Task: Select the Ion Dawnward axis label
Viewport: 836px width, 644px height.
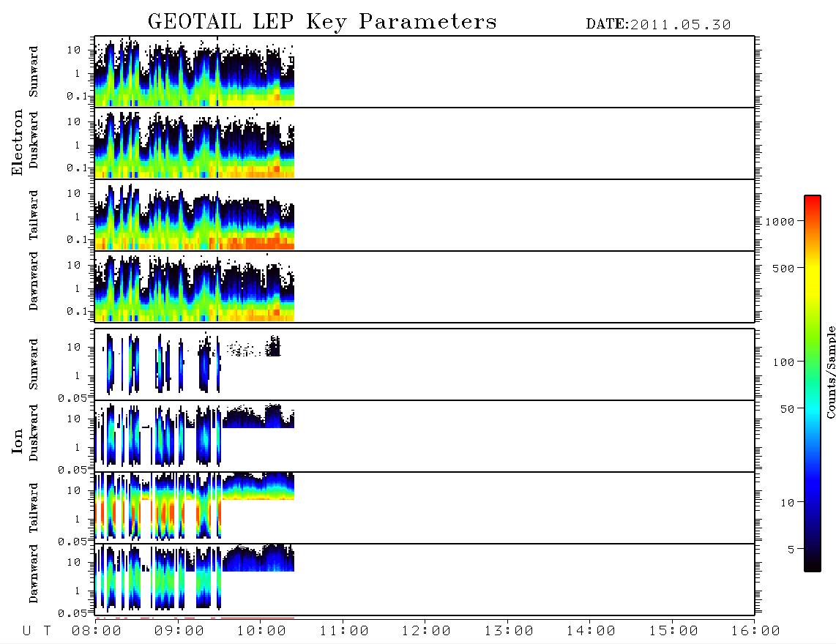Action: [34, 574]
